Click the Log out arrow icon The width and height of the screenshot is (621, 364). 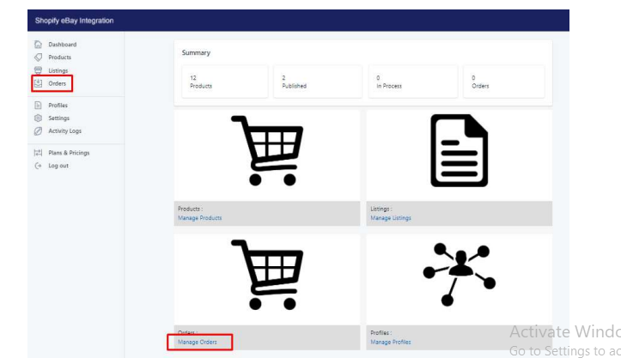[38, 166]
